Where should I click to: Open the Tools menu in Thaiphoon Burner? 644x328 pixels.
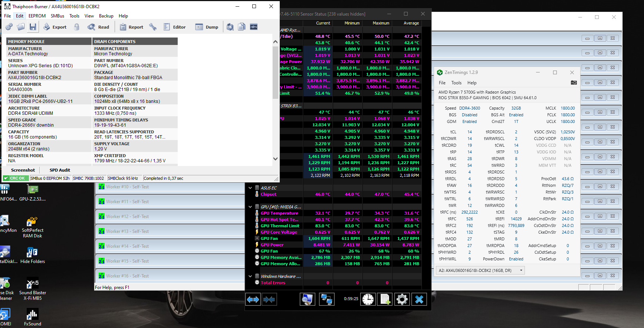(75, 16)
